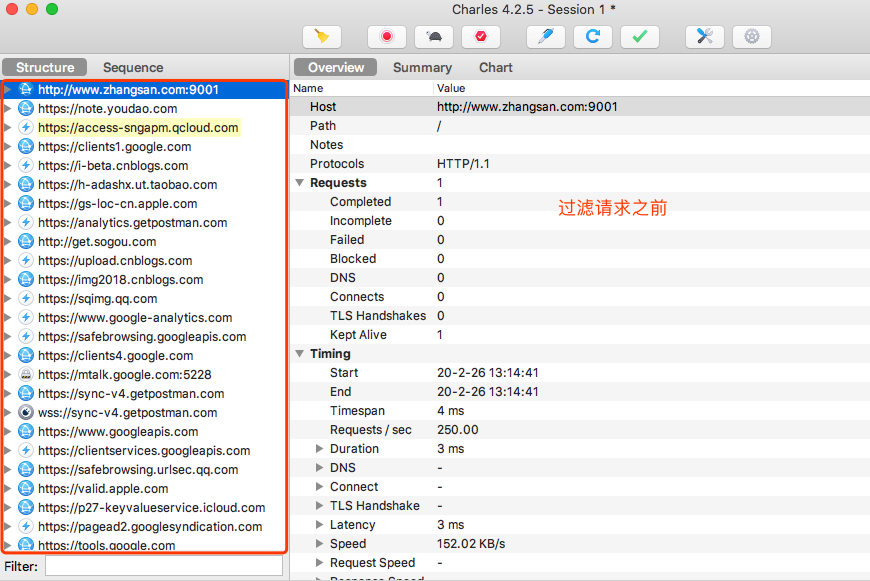870x581 pixels.
Task: Switch to the Sequence tab
Action: 133,67
